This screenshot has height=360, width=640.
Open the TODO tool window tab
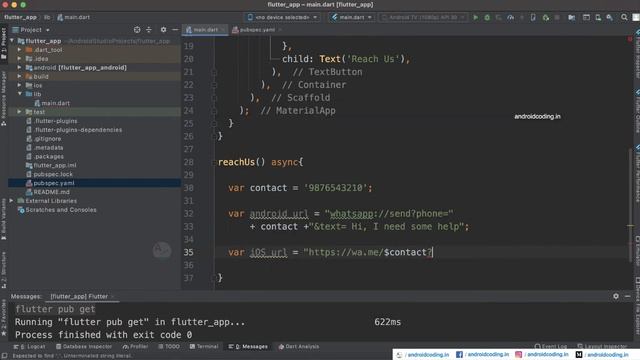coord(169,347)
